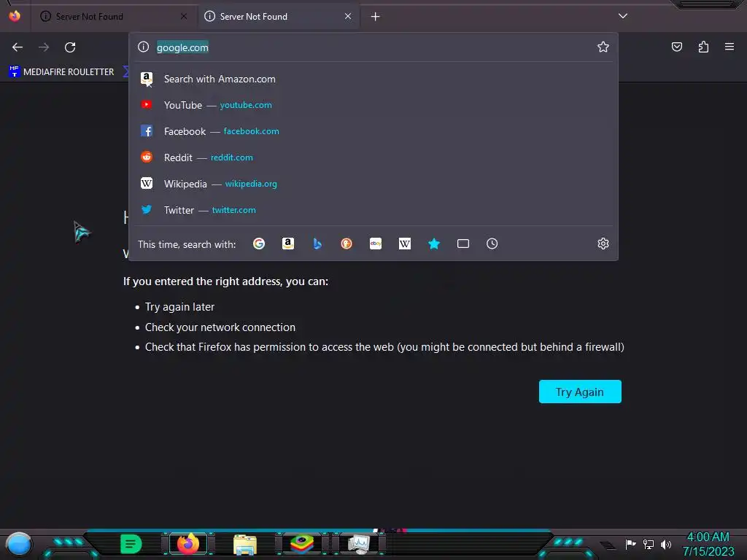Screen dimensions: 747x560
Task: Search this time with eBay icon
Action: click(376, 244)
